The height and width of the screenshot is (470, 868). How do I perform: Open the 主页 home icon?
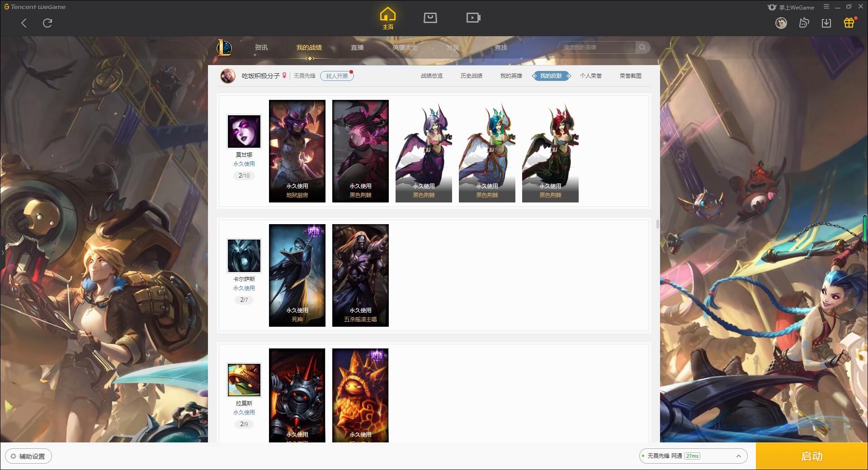388,19
